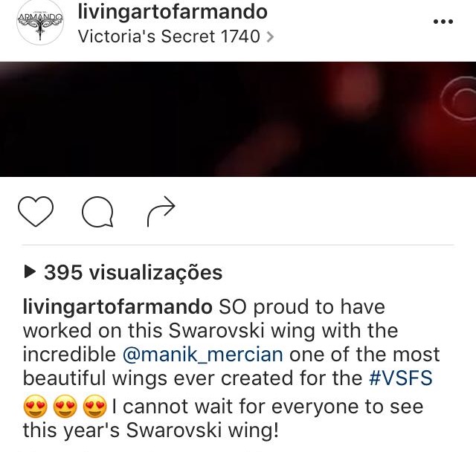
Task: Tap the third heart-eyes emoji in caption
Action: pyautogui.click(x=94, y=406)
